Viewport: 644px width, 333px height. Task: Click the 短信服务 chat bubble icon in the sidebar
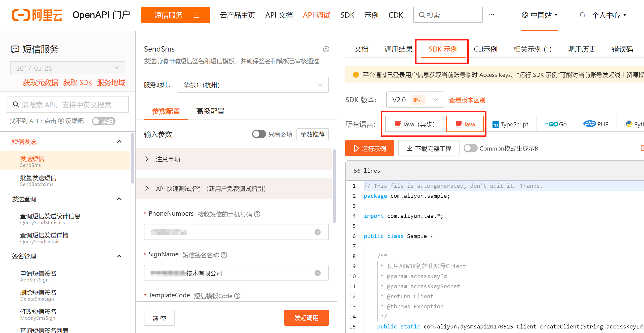[x=15, y=49]
